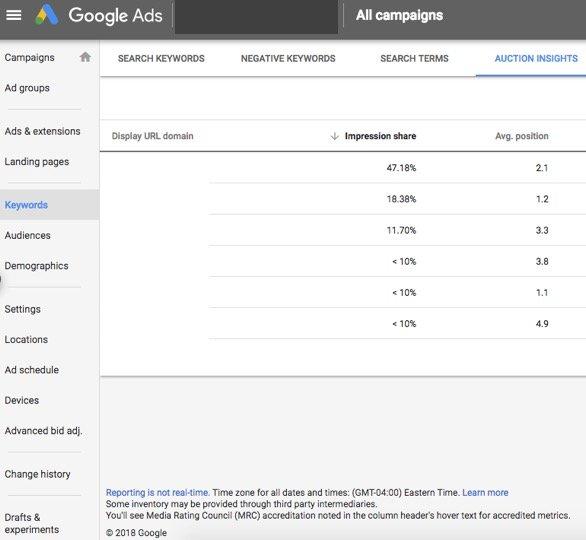
Task: Click the 1.1 average position value
Action: [542, 292]
